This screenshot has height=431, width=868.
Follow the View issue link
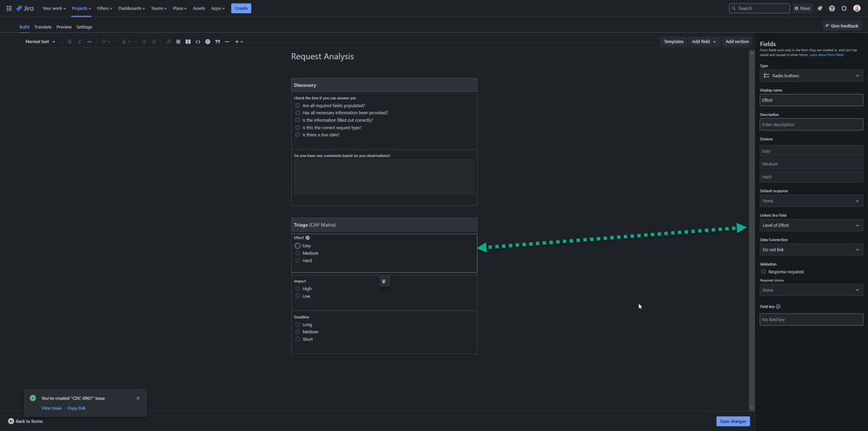tap(51, 408)
